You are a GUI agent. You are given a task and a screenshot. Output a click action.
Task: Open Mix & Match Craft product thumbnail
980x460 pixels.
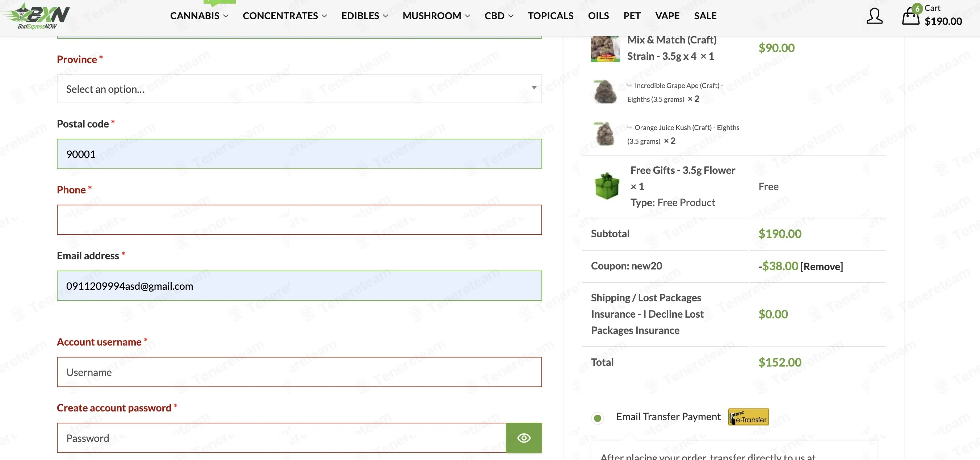605,49
